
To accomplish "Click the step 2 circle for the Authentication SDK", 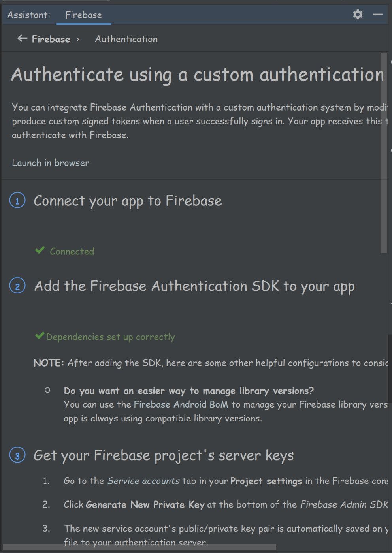I will 17,286.
